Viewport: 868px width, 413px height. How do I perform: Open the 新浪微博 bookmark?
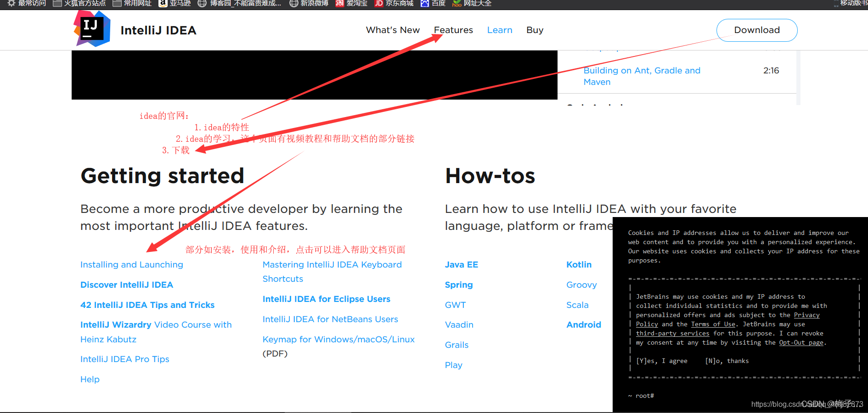point(309,3)
